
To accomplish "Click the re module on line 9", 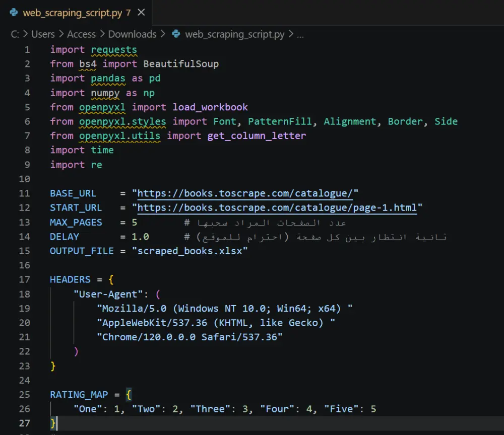I will click(x=96, y=165).
